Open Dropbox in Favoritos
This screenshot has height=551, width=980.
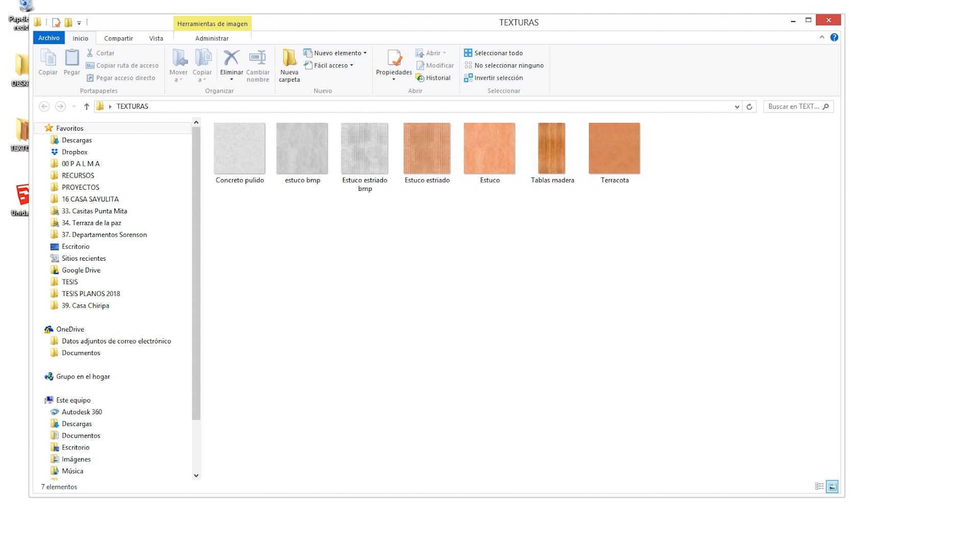(x=75, y=152)
